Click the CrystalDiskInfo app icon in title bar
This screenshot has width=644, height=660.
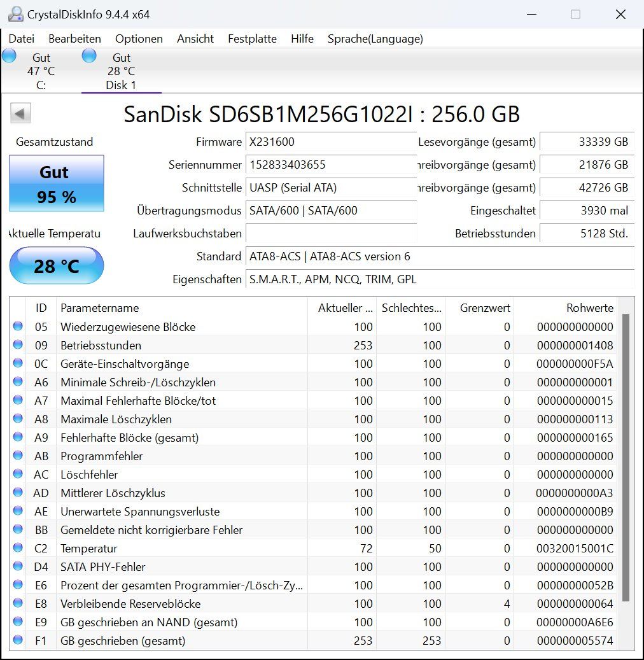(15, 14)
